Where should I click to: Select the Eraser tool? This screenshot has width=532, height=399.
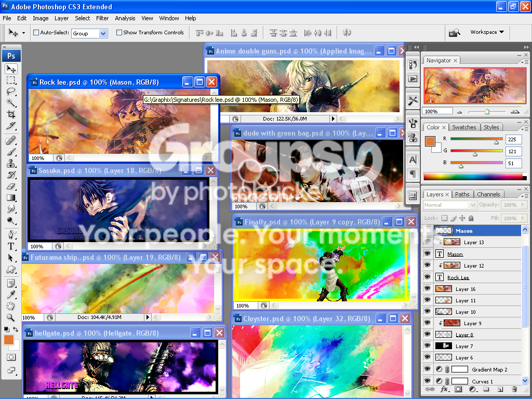click(11, 187)
